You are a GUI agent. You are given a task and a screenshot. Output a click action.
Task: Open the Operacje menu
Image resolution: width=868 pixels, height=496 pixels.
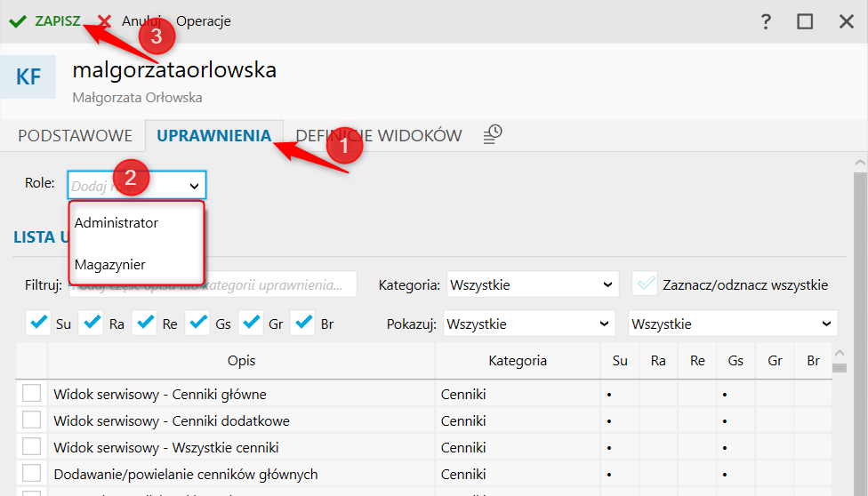[204, 20]
